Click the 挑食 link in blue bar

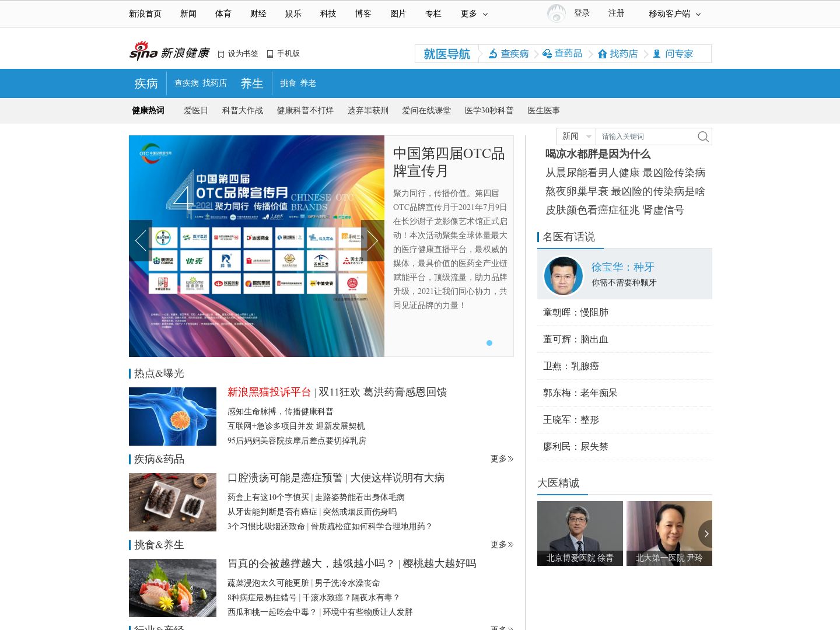288,83
